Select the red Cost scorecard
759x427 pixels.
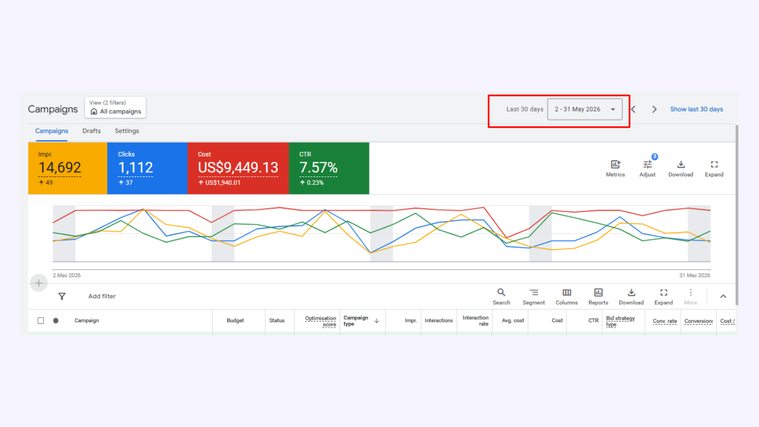[x=238, y=168]
